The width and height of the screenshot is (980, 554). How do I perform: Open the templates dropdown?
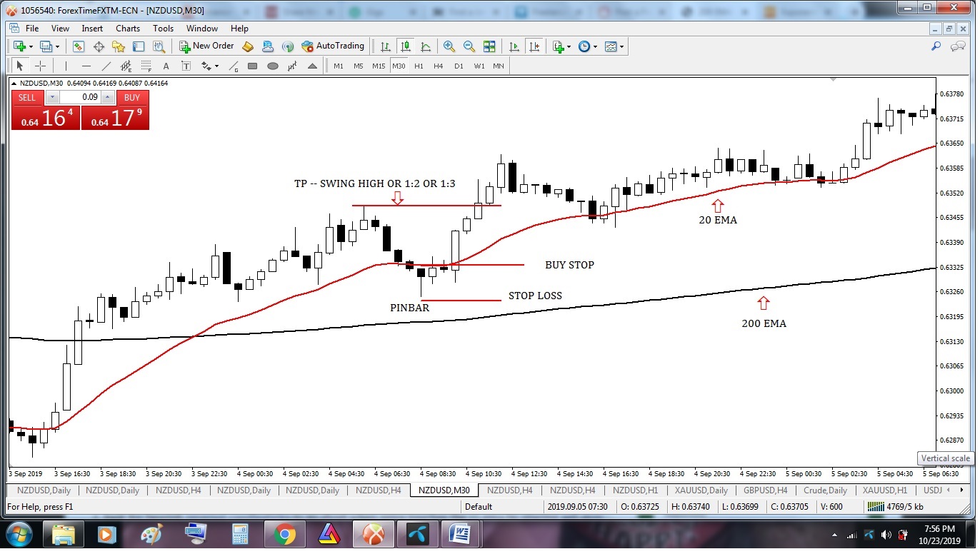[621, 46]
